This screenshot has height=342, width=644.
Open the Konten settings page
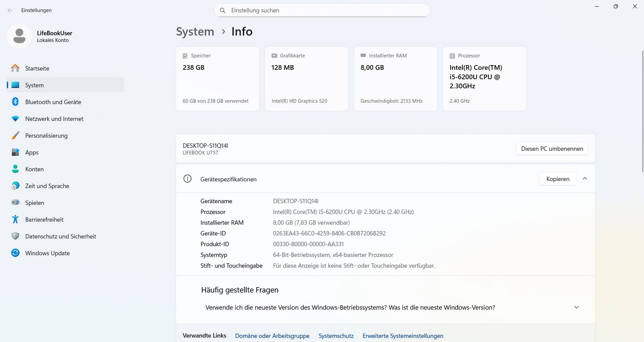(x=34, y=169)
